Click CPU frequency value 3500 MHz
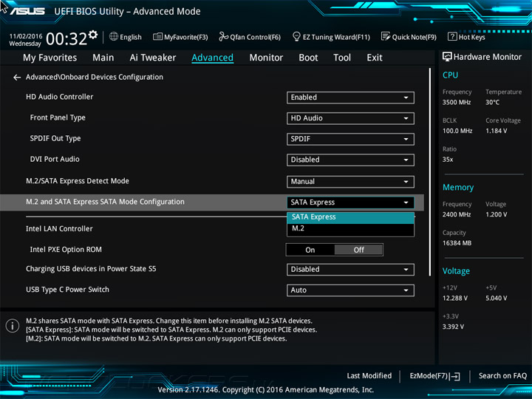The width and height of the screenshot is (532, 399). coord(457,103)
